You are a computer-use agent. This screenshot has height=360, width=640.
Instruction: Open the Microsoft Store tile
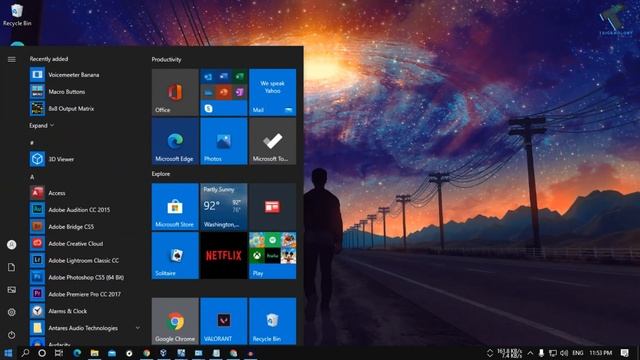coord(175,207)
